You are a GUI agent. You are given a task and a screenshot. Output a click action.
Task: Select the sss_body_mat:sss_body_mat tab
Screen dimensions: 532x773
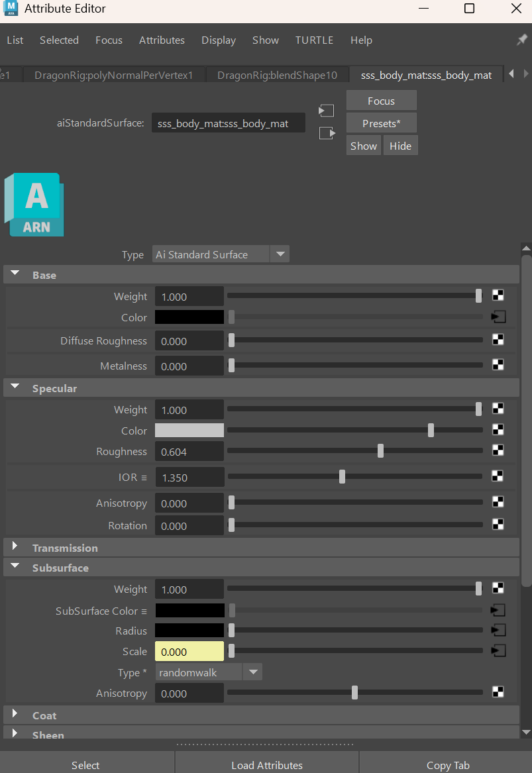coord(426,75)
